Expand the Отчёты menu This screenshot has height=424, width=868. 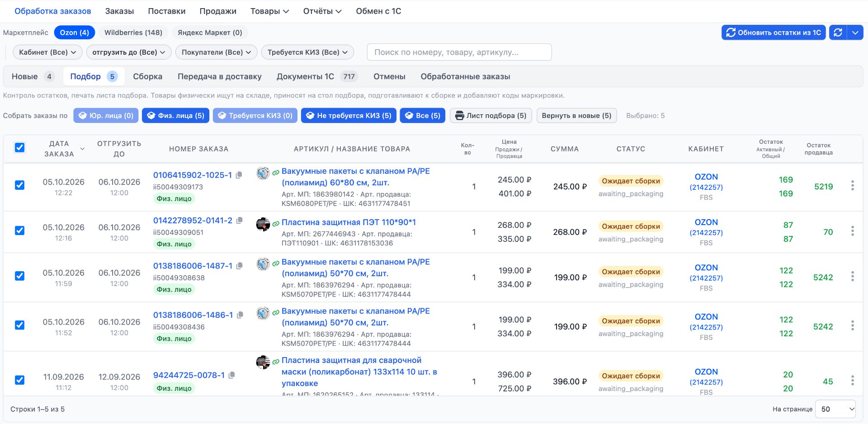(322, 11)
